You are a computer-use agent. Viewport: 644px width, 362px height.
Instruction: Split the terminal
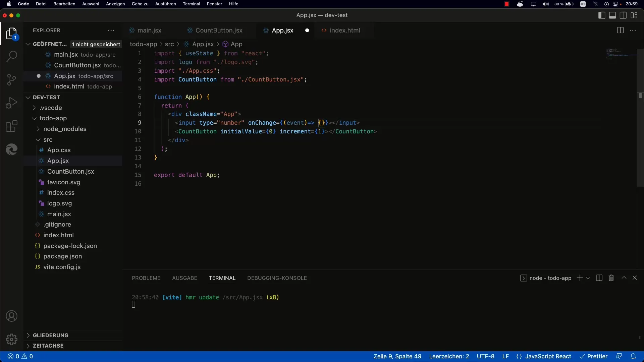[x=599, y=278]
